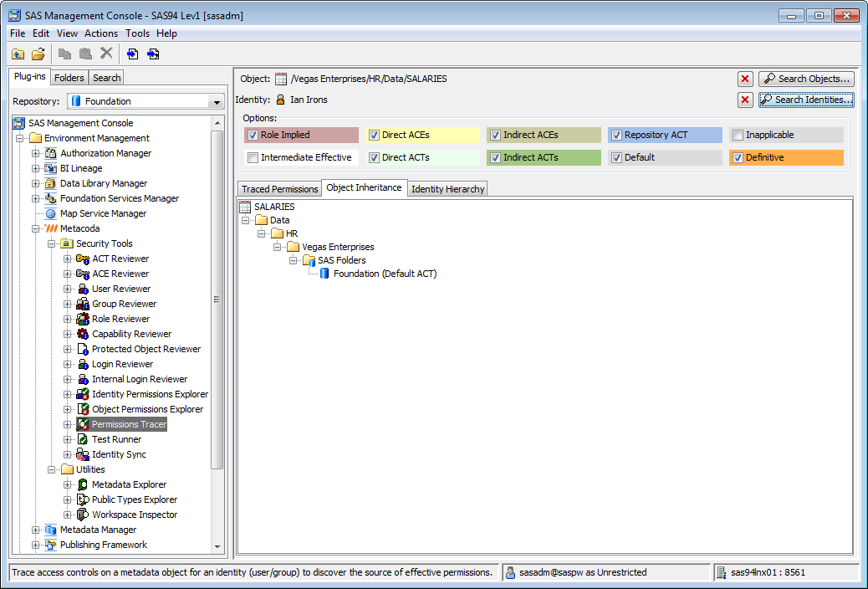Viewport: 868px width, 589px height.
Task: Click the Identity Sync icon
Action: tap(83, 454)
